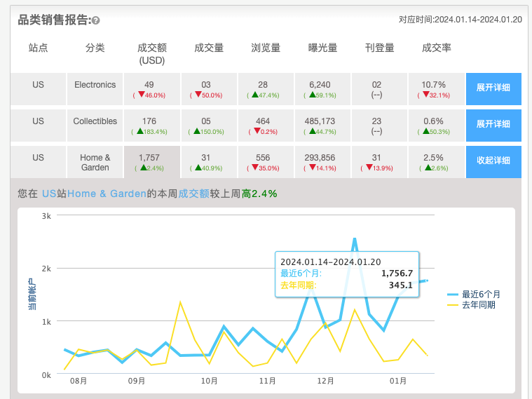
Task: Select the 成交率 column header
Action: [x=437, y=48]
